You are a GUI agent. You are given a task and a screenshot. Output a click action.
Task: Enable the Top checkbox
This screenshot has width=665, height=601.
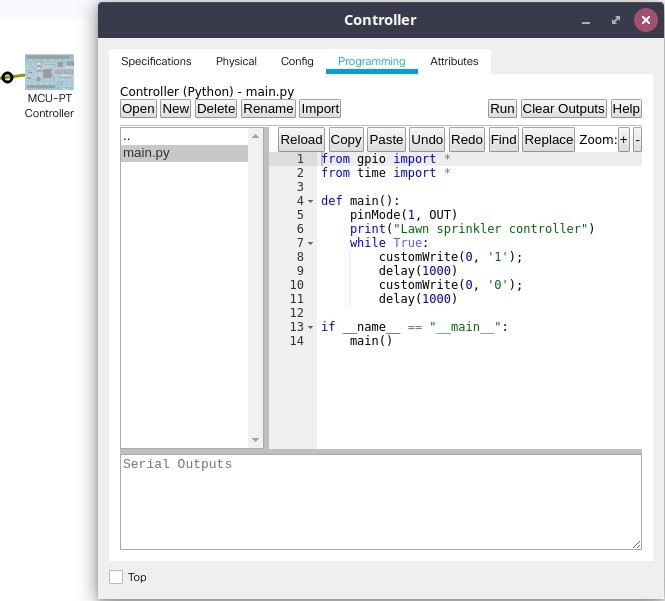click(116, 577)
